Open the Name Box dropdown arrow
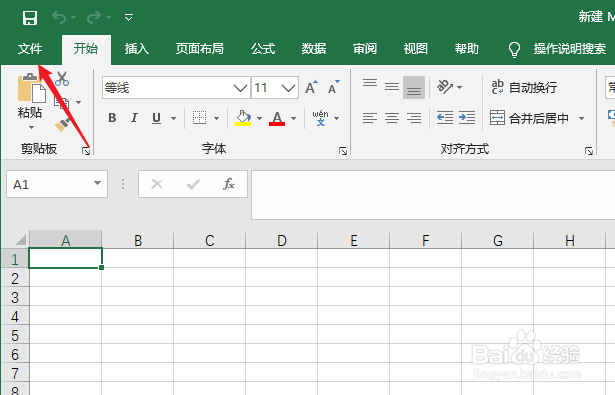This screenshot has height=395, width=615. tap(97, 183)
